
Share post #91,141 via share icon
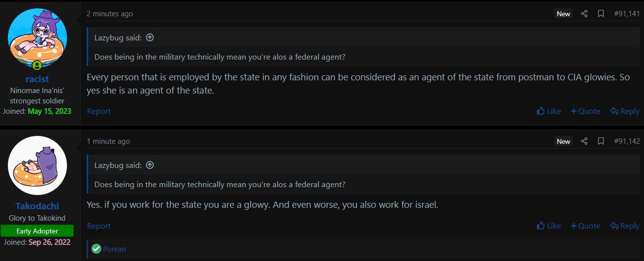click(584, 14)
